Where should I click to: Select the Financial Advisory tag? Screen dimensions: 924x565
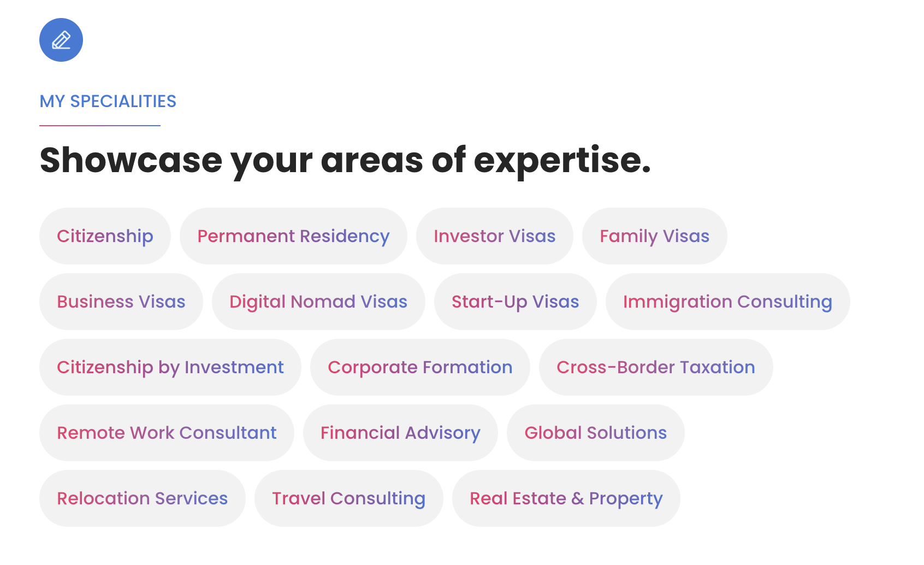[400, 433]
